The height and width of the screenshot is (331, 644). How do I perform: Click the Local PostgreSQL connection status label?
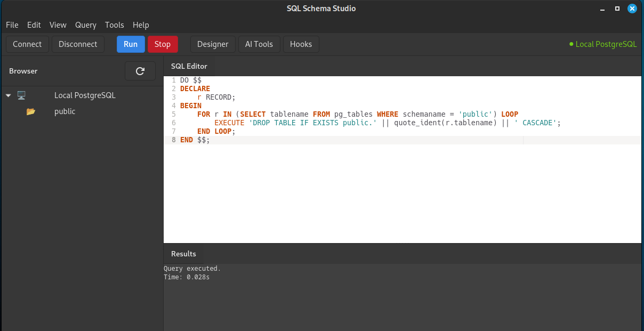click(x=606, y=44)
